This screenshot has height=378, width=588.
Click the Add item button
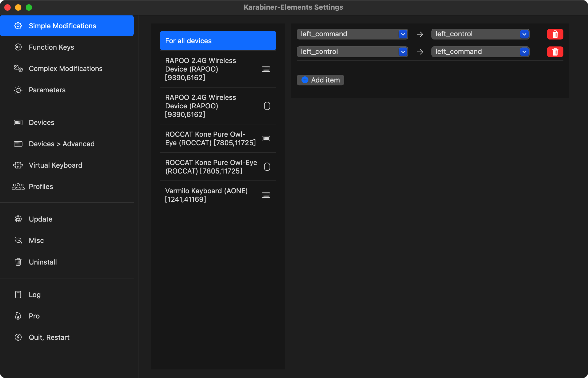click(320, 80)
